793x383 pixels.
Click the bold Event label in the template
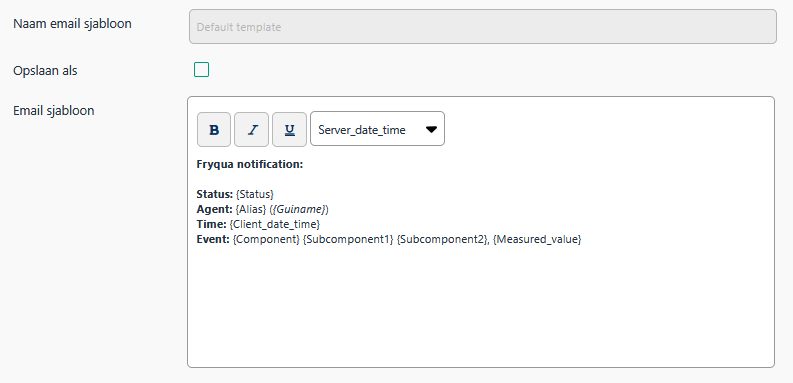[213, 239]
